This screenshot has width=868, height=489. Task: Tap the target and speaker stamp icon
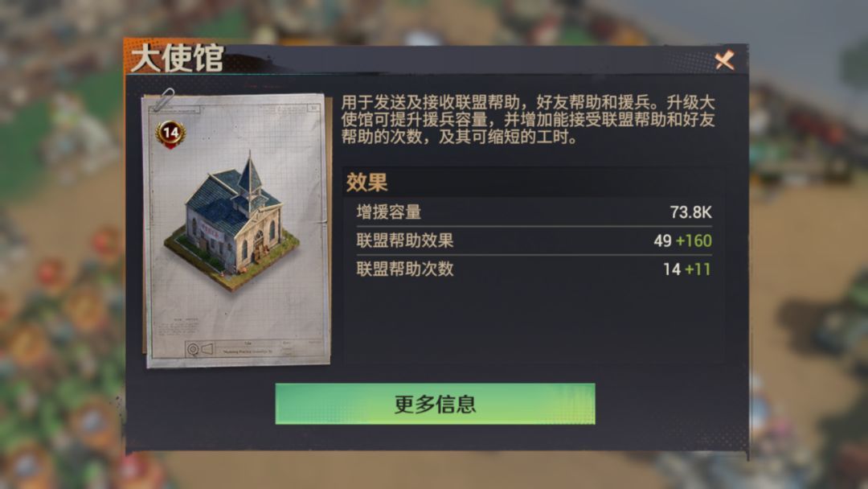coord(200,349)
